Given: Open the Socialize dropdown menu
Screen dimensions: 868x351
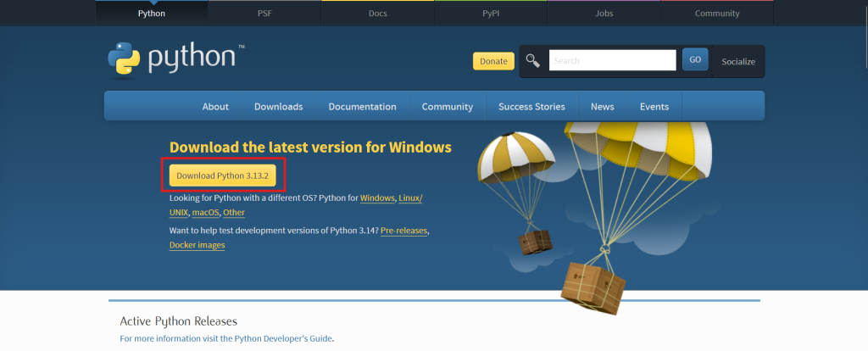Looking at the screenshot, I should pos(737,61).
